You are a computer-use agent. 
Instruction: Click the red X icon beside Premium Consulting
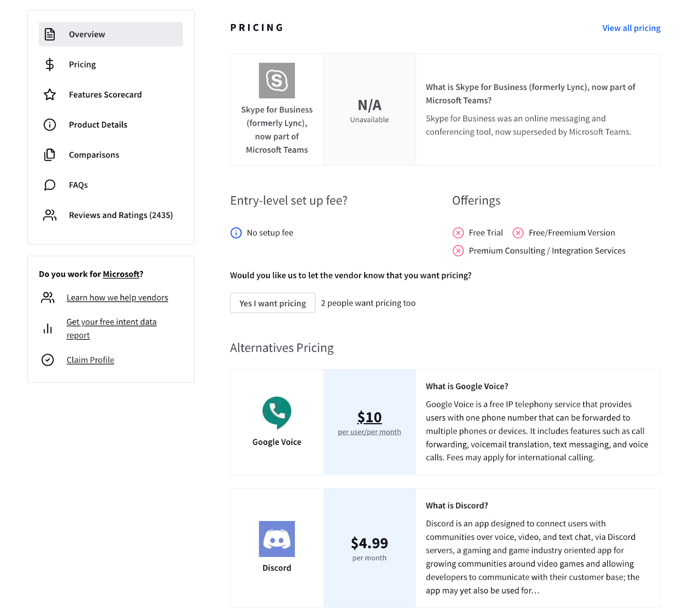[x=458, y=251]
